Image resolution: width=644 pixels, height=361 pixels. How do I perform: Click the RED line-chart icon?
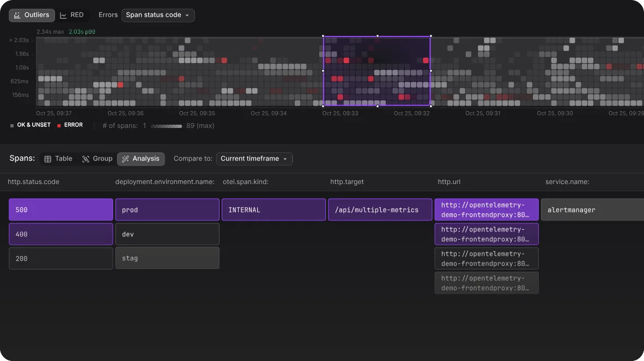tap(63, 16)
